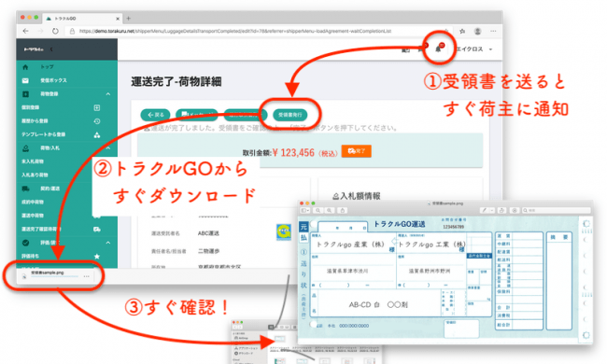Click the orange 完了 button

pos(356,151)
